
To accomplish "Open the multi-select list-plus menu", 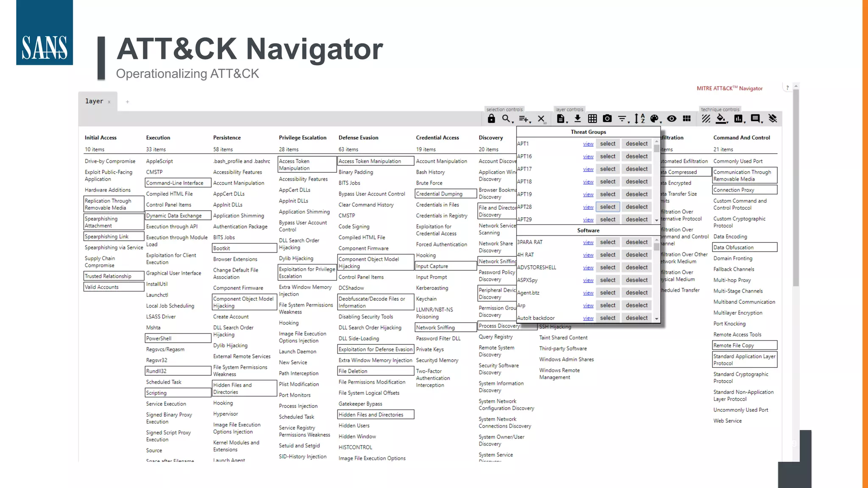I will (523, 119).
